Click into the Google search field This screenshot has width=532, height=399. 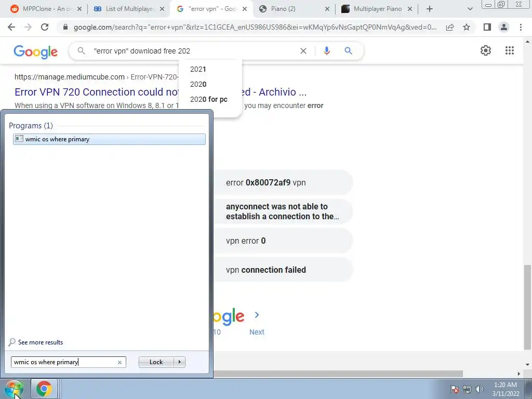(x=193, y=51)
